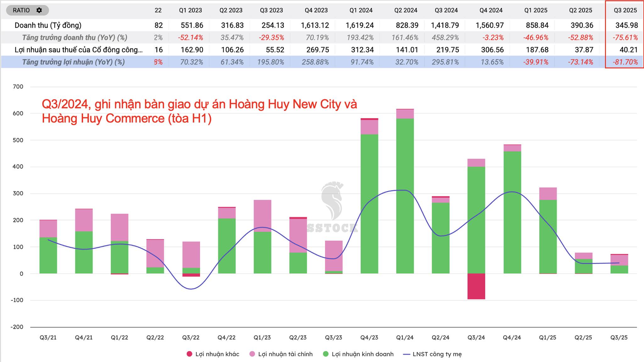The image size is (644, 362).
Task: Click the Q3/25 x-axis label
Action: pyautogui.click(x=619, y=337)
